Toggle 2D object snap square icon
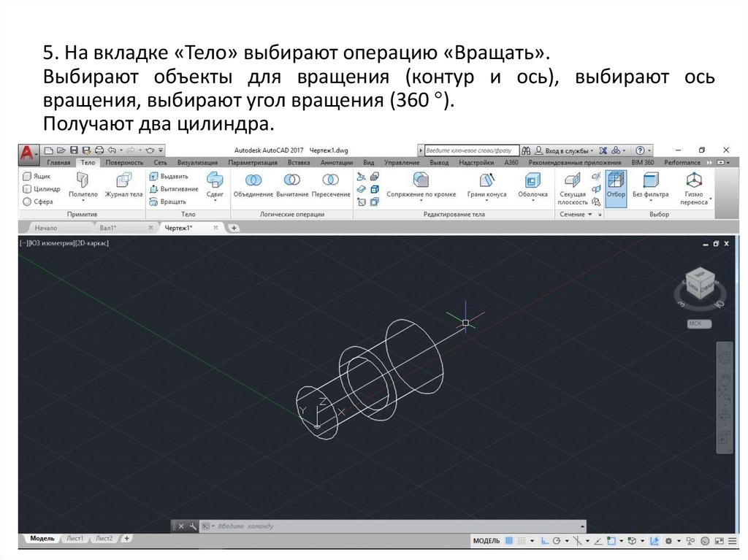Screen dimensions: 748x560 [x=611, y=541]
